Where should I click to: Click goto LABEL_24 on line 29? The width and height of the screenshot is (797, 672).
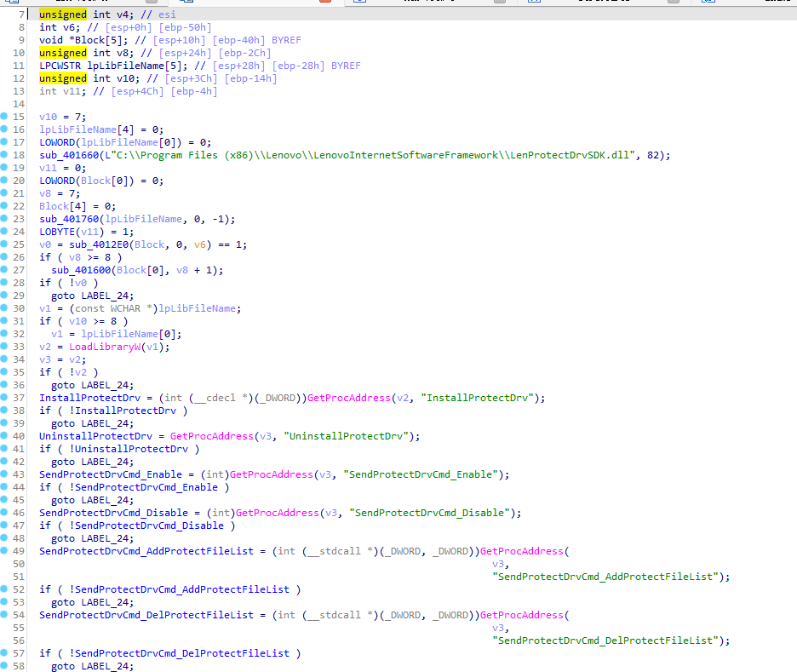[x=93, y=296]
